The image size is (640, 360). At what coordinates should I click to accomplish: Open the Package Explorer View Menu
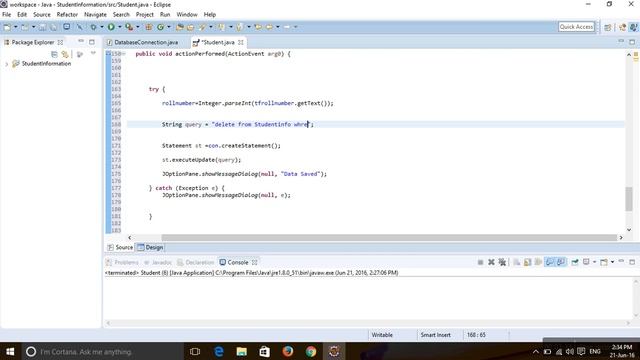click(x=93, y=53)
